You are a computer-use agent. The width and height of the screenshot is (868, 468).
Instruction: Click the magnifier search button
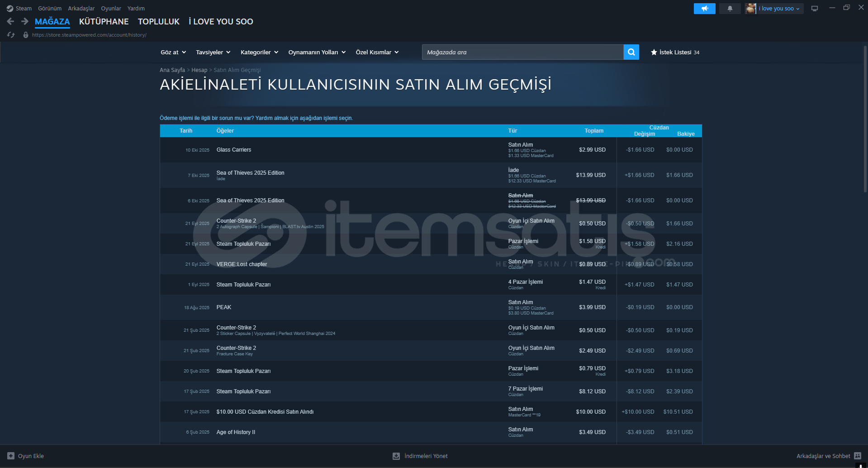[631, 52]
